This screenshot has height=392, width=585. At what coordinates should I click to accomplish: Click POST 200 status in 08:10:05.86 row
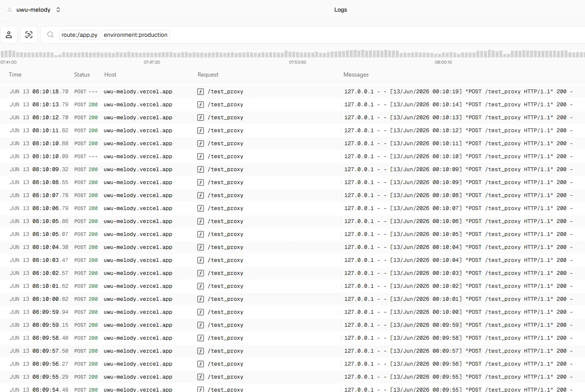(86, 221)
